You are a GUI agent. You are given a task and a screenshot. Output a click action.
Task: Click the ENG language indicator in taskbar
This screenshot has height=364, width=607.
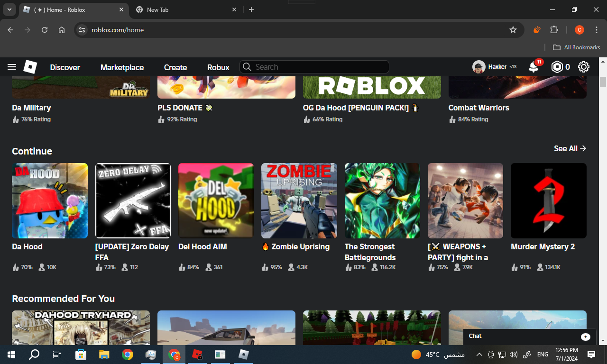(543, 354)
